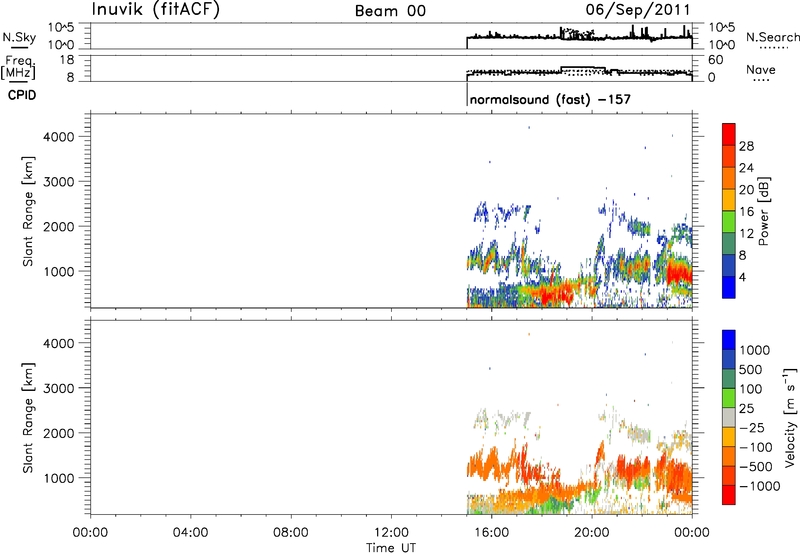Click the velocity panel 'Slant Range [km]' label
Image resolution: width=800 pixels, height=554 pixels.
(x=28, y=418)
